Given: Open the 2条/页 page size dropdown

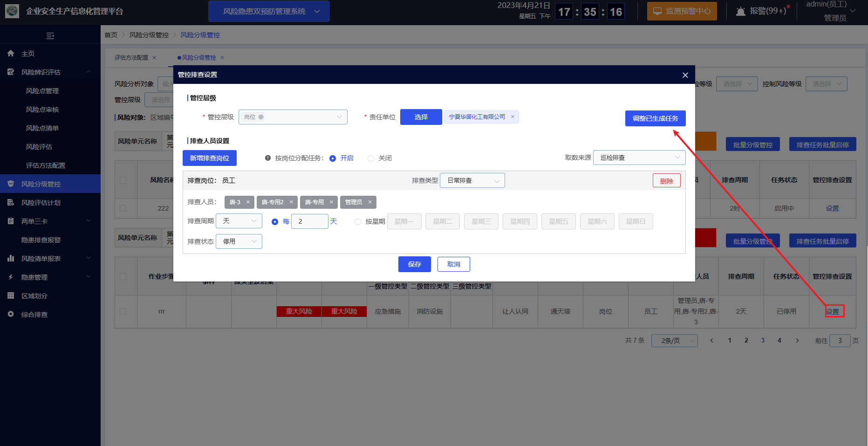Looking at the screenshot, I should (674, 341).
